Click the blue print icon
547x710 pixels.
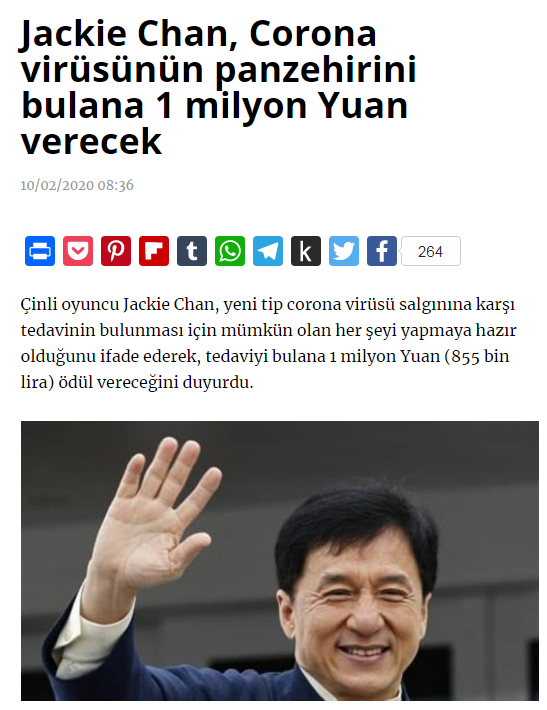(x=40, y=251)
